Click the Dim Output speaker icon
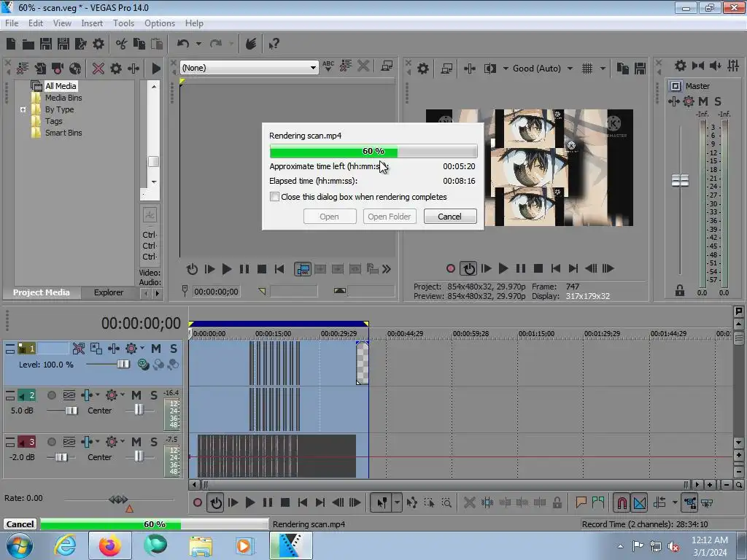The height and width of the screenshot is (560, 747). click(715, 66)
